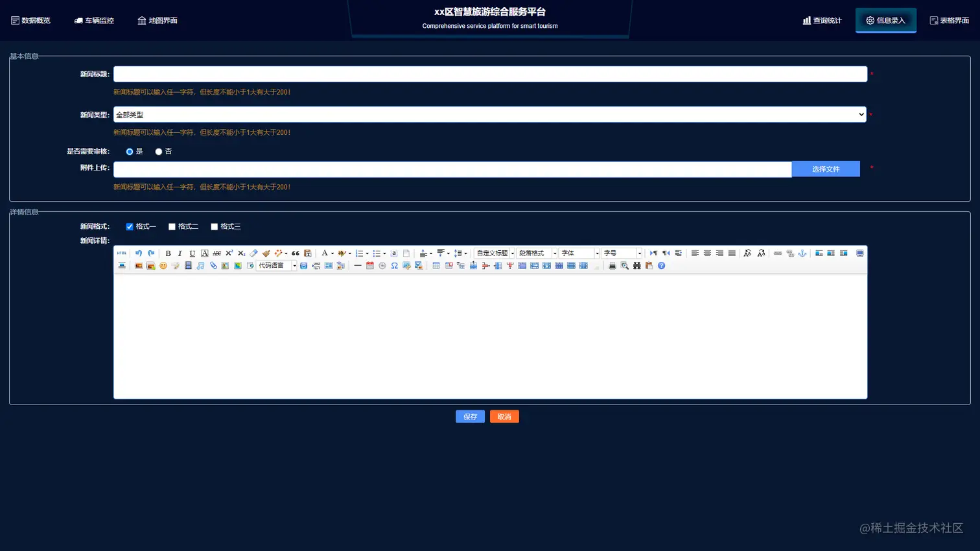Image resolution: width=980 pixels, height=551 pixels.
Task: Insert an emoticon with the smiley icon
Action: (163, 266)
